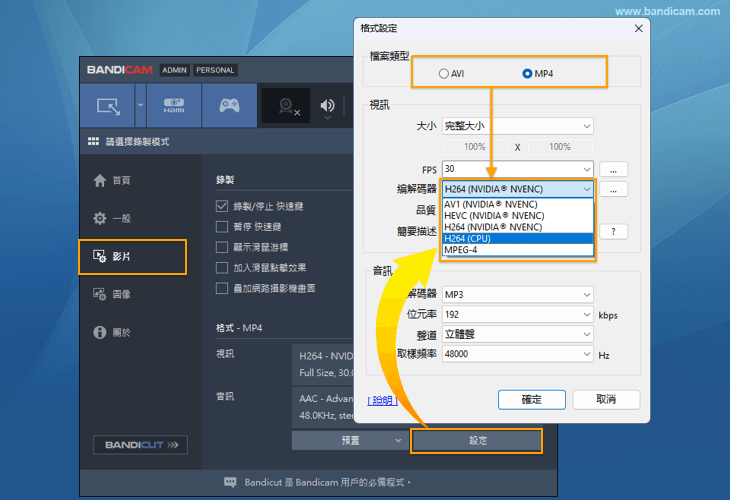730x500 pixels.
Task: Open the recording mode dropdown arrow
Action: [x=141, y=105]
